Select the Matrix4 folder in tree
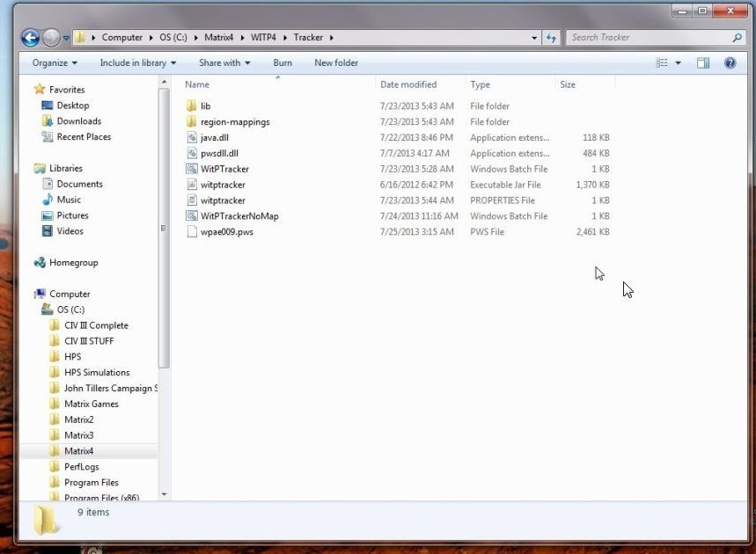Image resolution: width=756 pixels, height=554 pixels. 79,451
